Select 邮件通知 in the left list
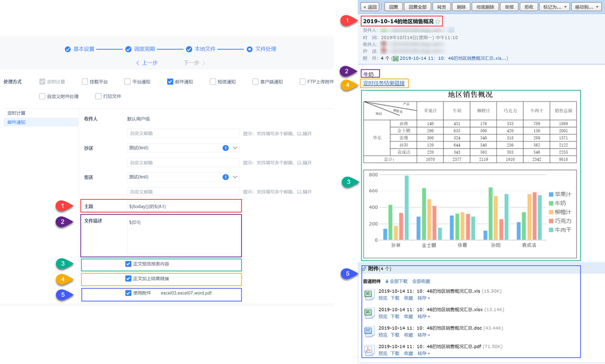 click(17, 122)
